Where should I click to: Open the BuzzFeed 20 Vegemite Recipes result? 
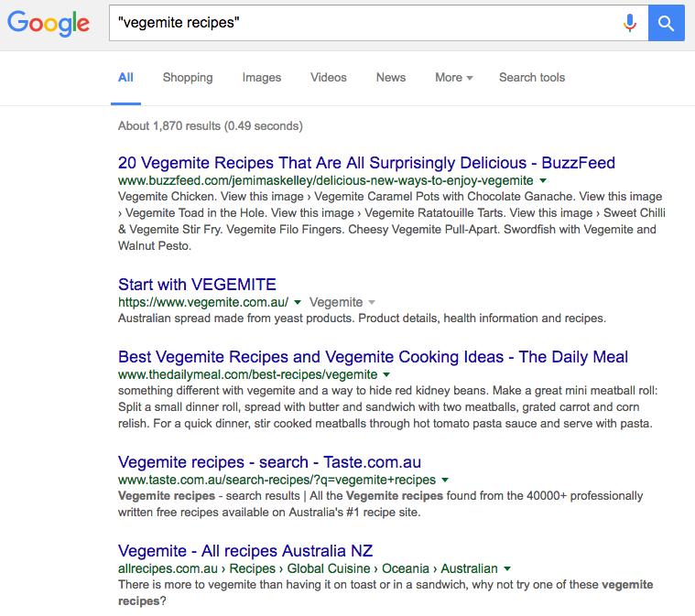coord(366,163)
